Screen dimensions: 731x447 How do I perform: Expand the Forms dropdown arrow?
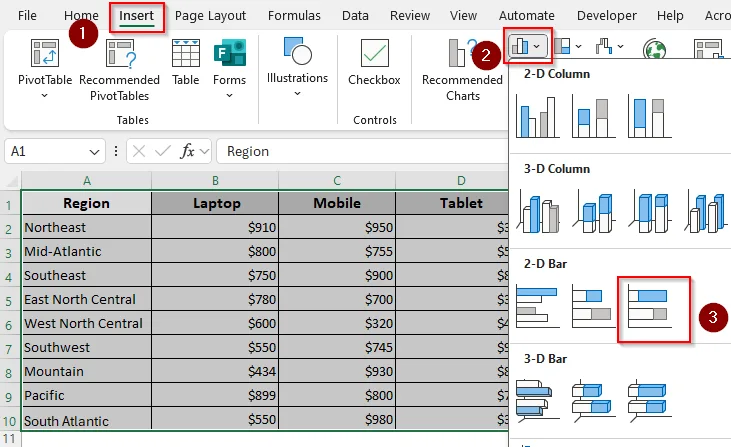click(x=229, y=96)
